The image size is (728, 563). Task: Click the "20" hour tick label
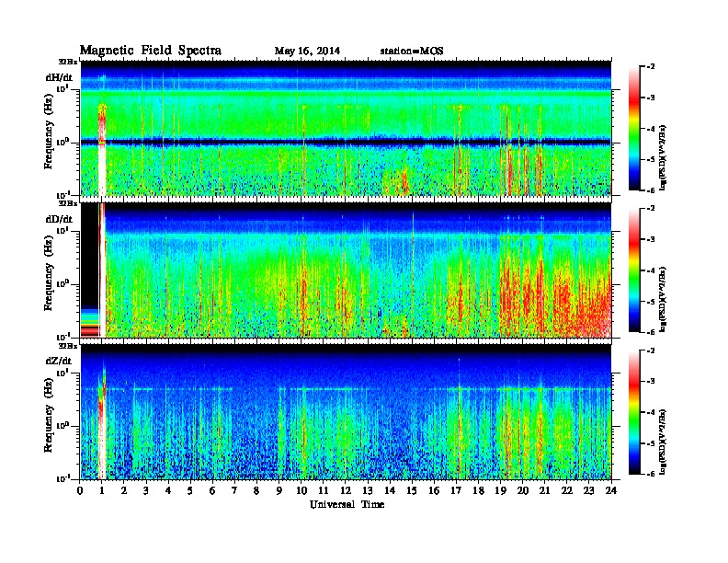pyautogui.click(x=523, y=490)
